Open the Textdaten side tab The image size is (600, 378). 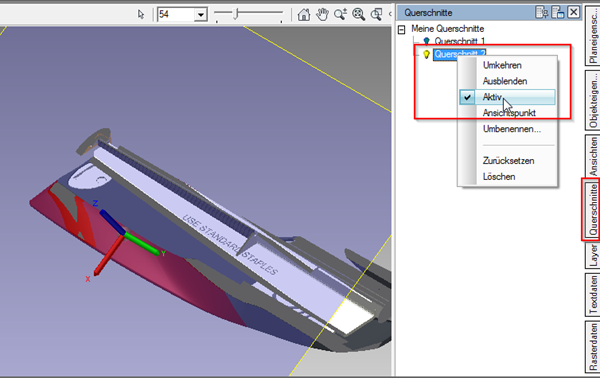pyautogui.click(x=593, y=295)
